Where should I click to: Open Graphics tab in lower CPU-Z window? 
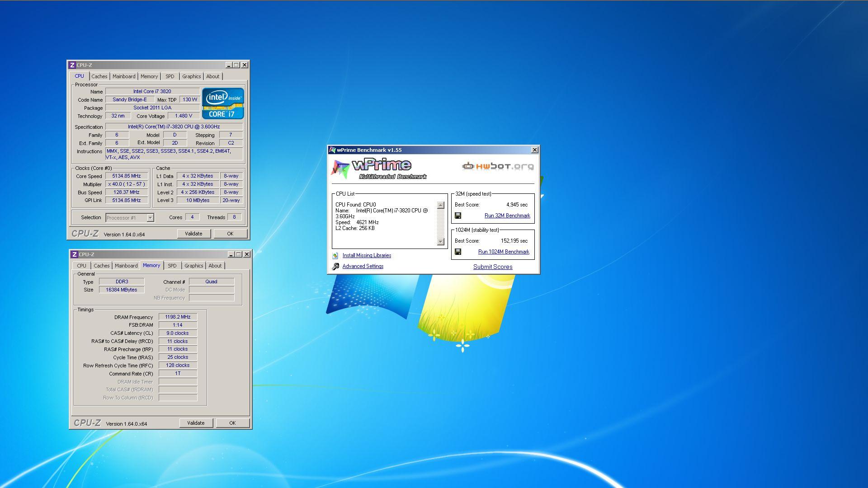[194, 266]
